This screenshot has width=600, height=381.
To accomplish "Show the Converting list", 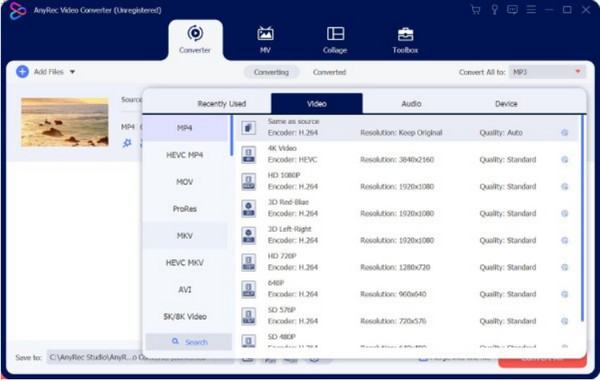I will coord(271,72).
